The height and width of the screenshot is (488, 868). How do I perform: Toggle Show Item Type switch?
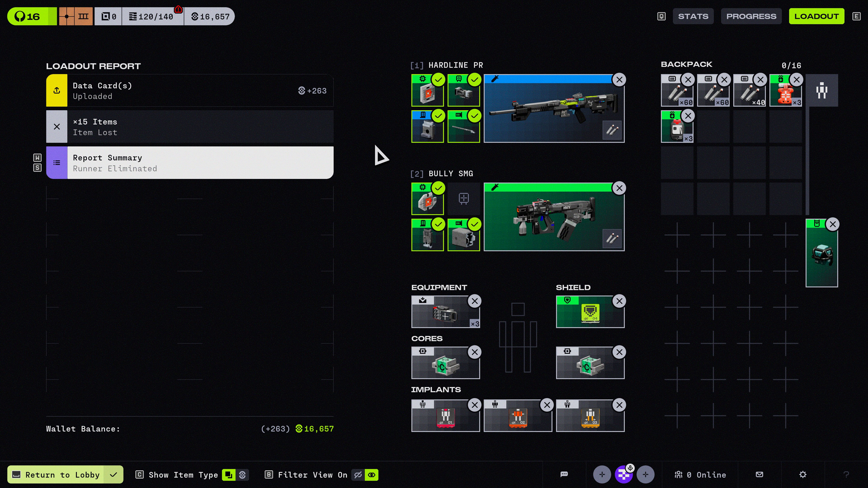235,475
